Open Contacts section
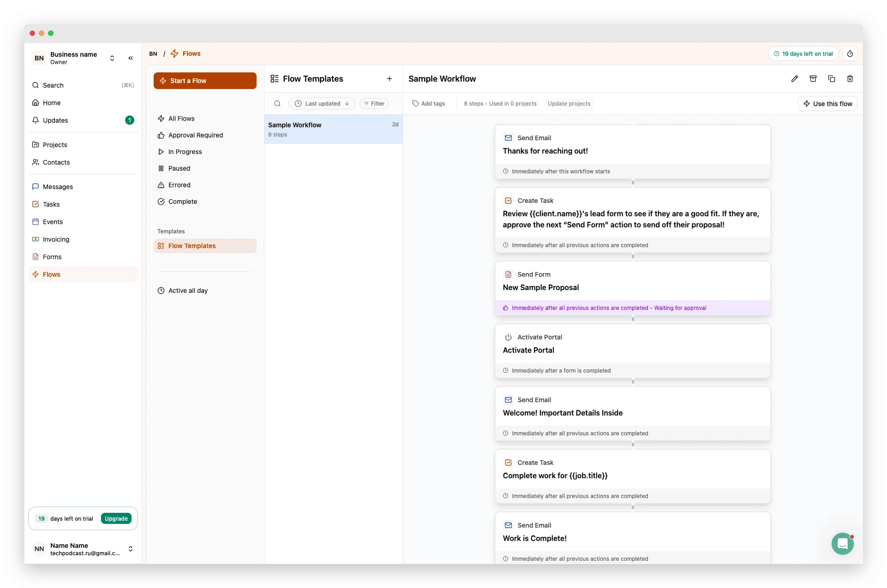This screenshot has width=887, height=588. pos(83,162)
